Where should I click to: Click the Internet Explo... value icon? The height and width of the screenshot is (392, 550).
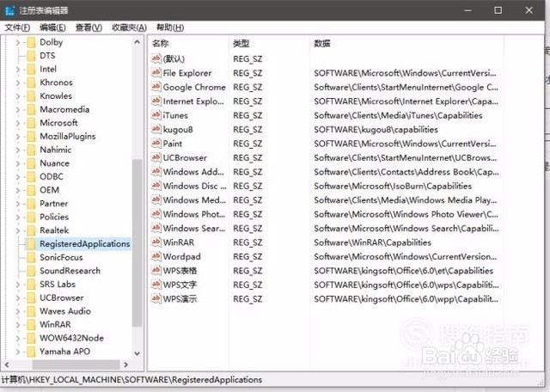pyautogui.click(x=156, y=101)
